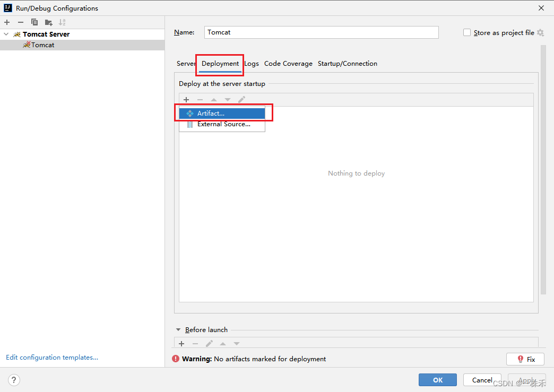
Task: Open the Startup/Connection tab
Action: point(347,64)
